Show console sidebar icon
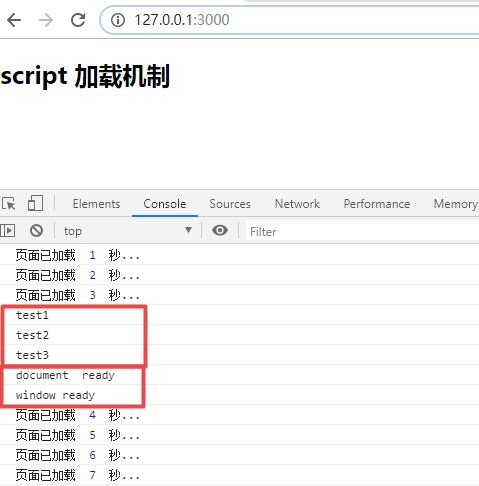This screenshot has width=479, height=486. pos(8,231)
